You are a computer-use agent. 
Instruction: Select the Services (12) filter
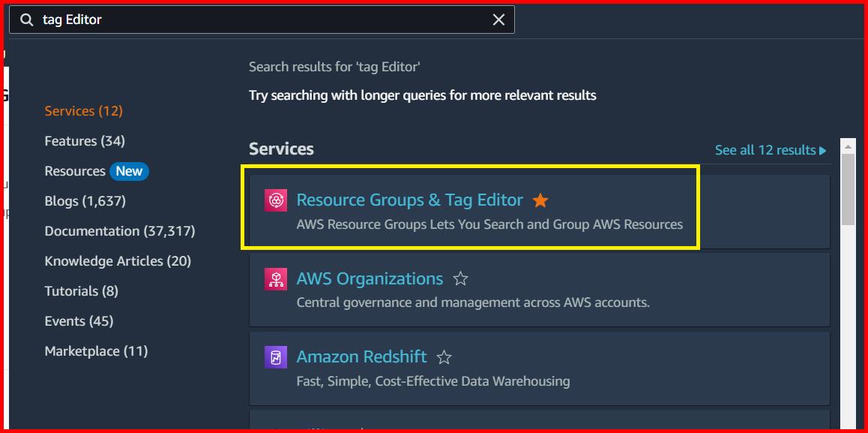83,110
